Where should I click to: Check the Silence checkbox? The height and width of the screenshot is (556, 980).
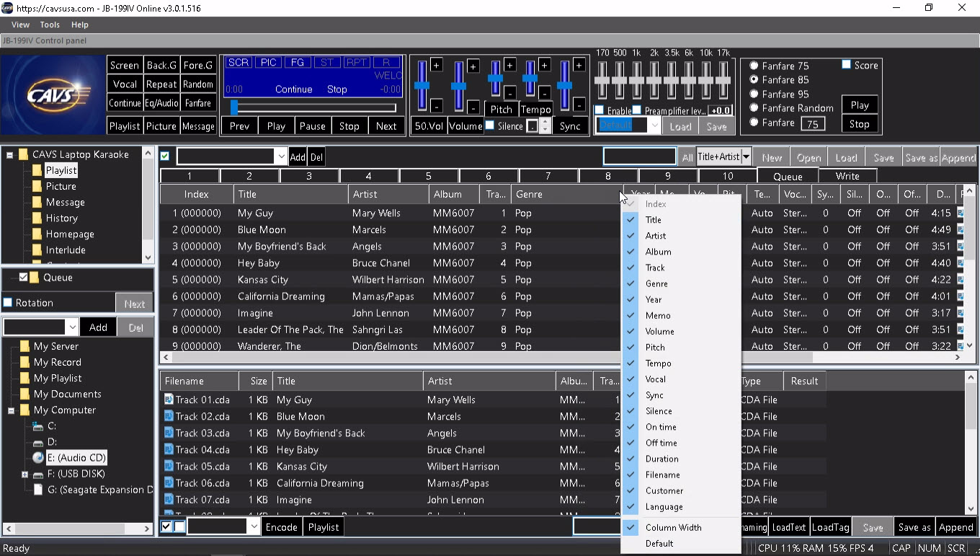pos(490,125)
